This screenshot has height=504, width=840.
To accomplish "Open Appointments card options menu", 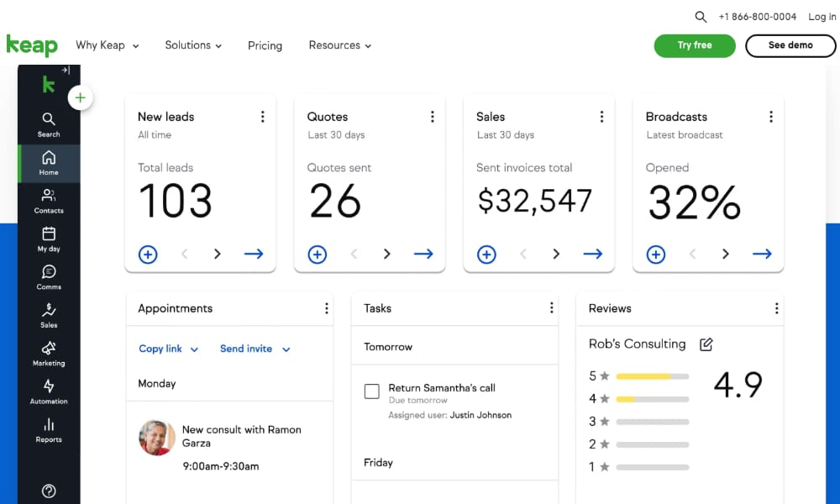I will (x=326, y=308).
